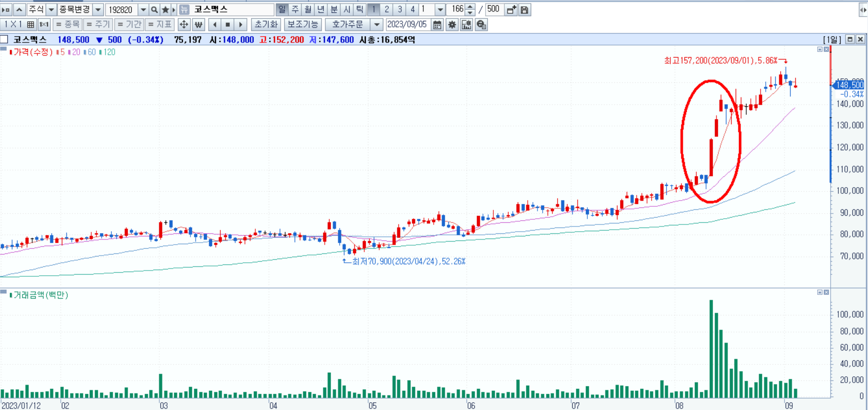This screenshot has height=410, width=868.
Task: Click the indicator settings chart-gear icon
Action: coord(466,24)
